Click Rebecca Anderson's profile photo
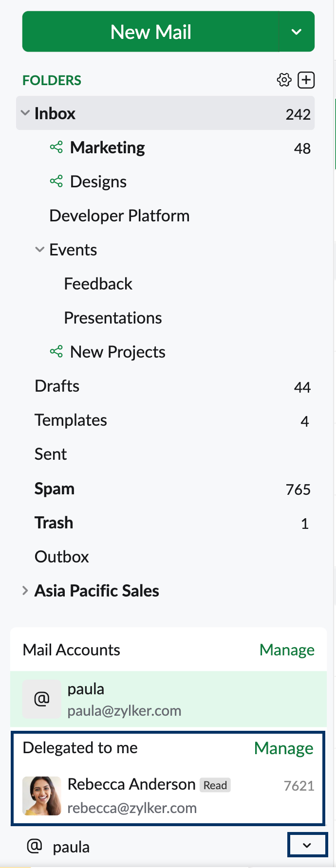336x868 pixels. 42,796
